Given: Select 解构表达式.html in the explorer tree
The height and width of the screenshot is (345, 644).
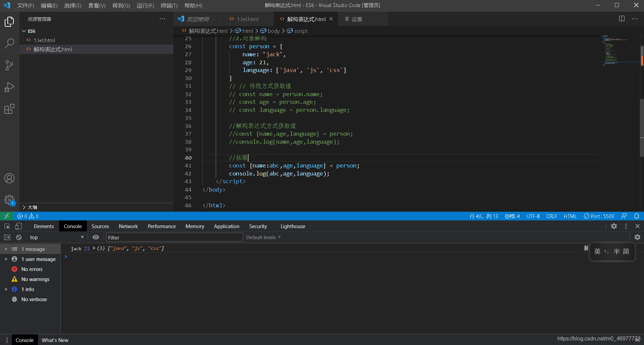Looking at the screenshot, I should (96, 49).
